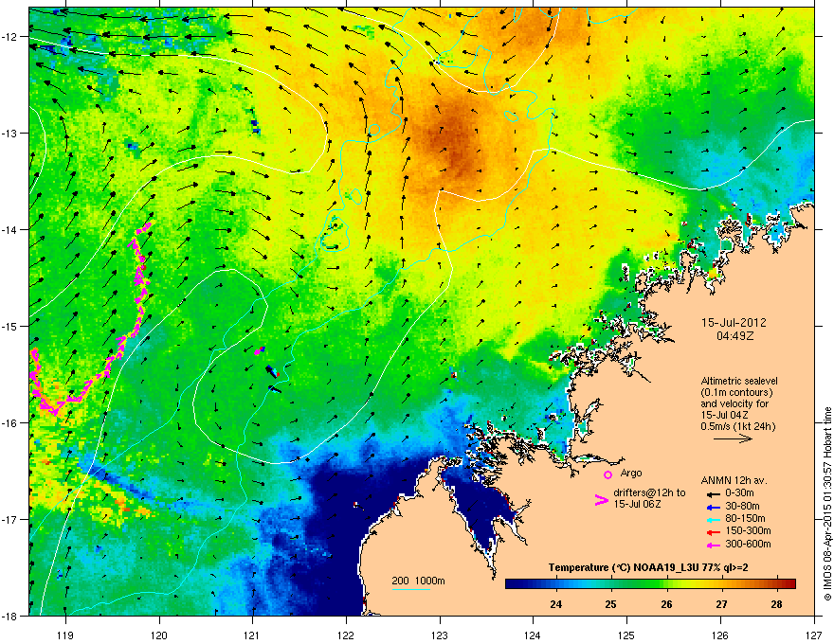Image resolution: width=834 pixels, height=644 pixels.
Task: Click the 0.5m/s (1kt 24h) label
Action: (737, 426)
